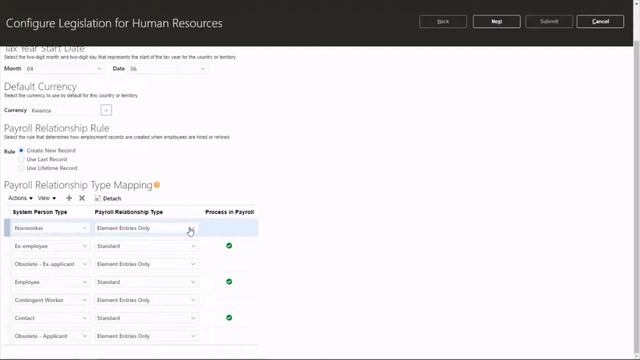Add a new row with the plus icon
Screen dimensions: 640x360
[69, 198]
